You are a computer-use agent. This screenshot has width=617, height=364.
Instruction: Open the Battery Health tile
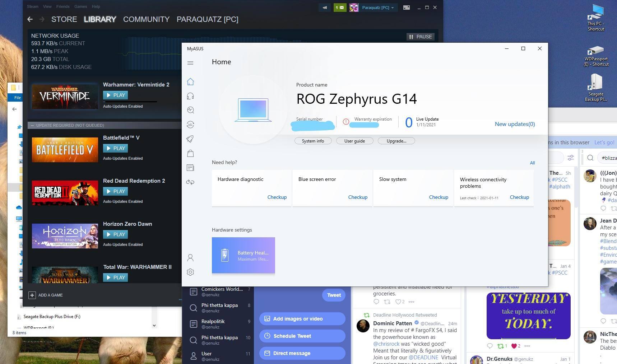[x=243, y=256]
